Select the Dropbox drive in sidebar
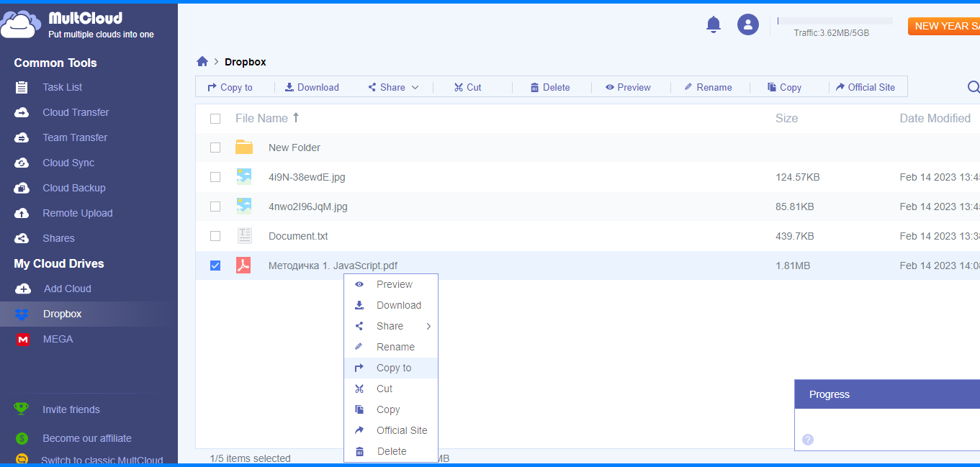The width and height of the screenshot is (980, 467). [62, 314]
